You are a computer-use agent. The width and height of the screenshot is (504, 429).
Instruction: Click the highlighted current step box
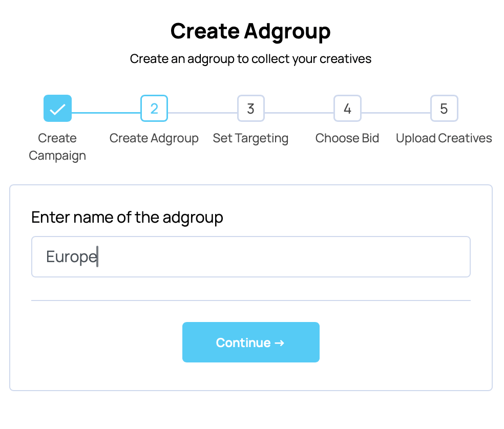click(x=154, y=108)
